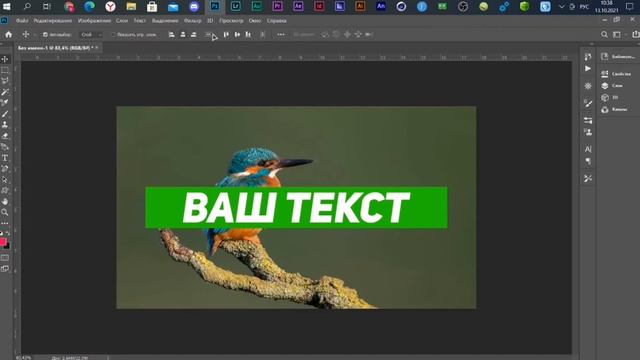Open the Libraries panel button
This screenshot has width=640, height=360.
click(x=619, y=57)
